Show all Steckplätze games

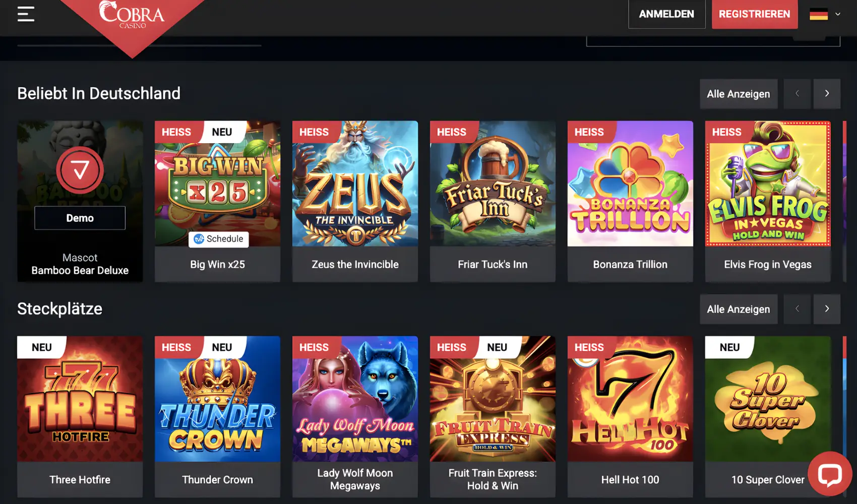click(x=739, y=309)
